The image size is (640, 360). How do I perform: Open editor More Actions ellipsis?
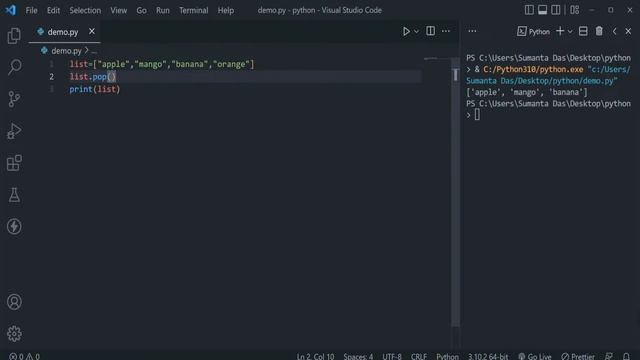(x=446, y=31)
